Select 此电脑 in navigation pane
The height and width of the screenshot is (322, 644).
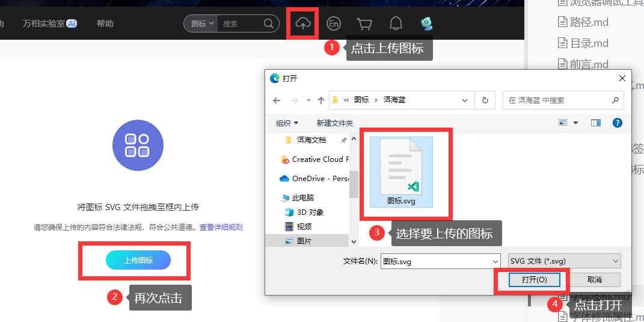tap(297, 198)
